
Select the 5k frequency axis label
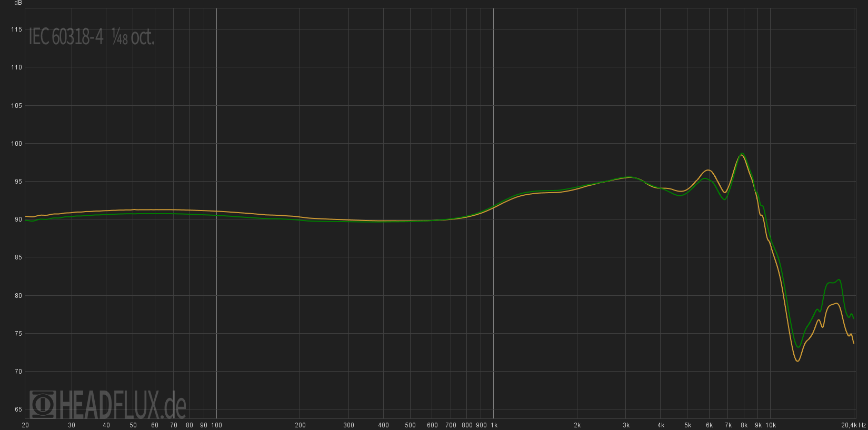point(687,425)
